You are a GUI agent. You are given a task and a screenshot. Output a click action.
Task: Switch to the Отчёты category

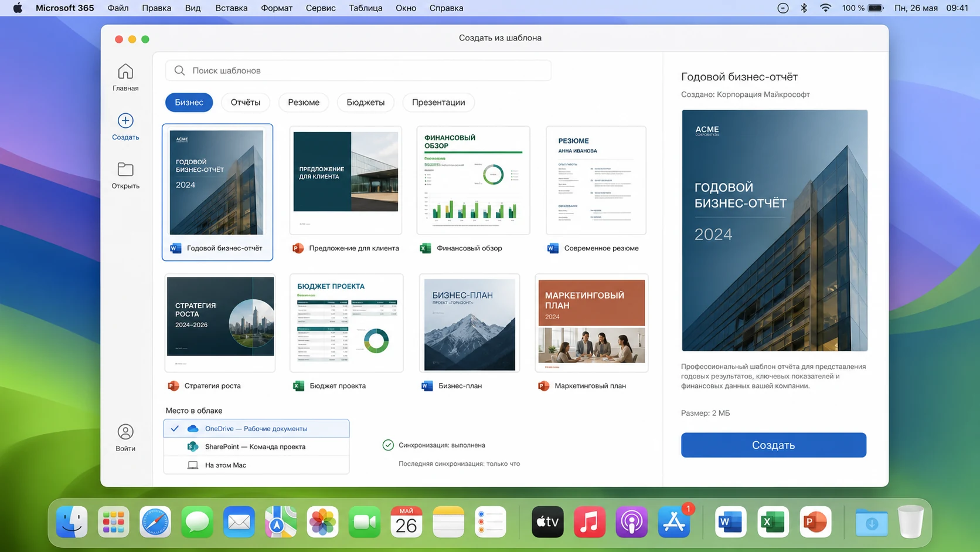(246, 102)
